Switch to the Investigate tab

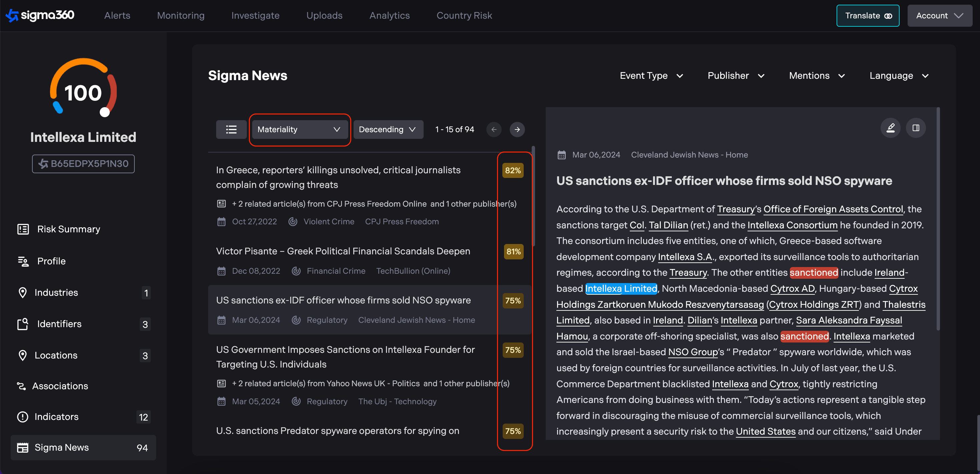click(255, 15)
